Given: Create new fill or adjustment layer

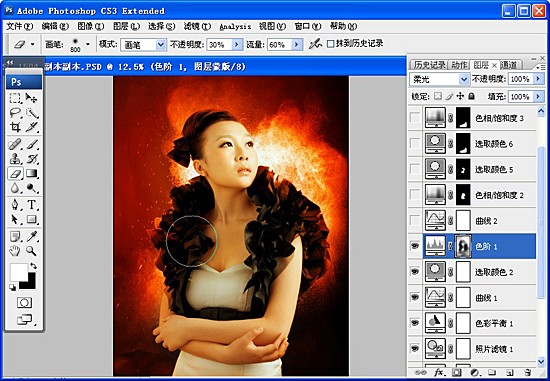Looking at the screenshot, I should point(474,373).
